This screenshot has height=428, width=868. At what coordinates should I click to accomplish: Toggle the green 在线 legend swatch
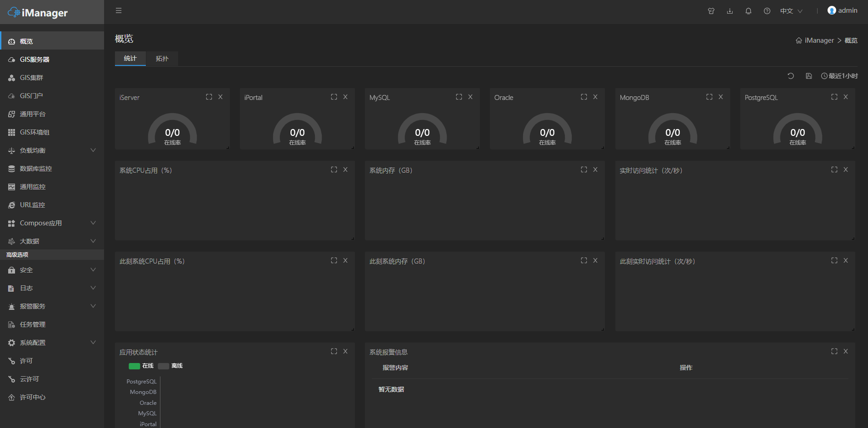pos(135,366)
